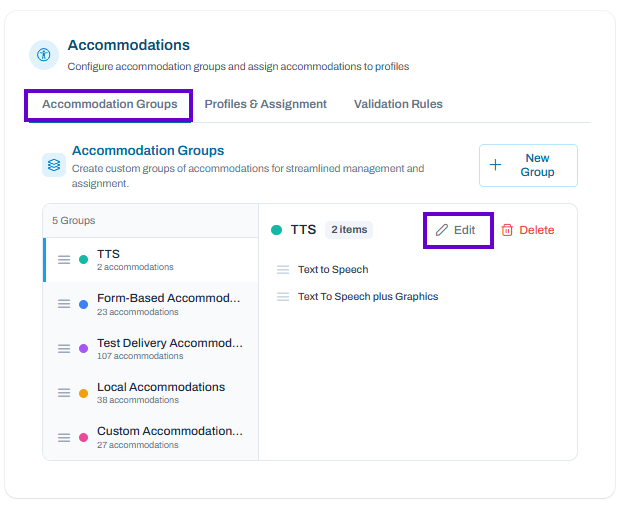Screen dimensions: 622x505
Task: Click the blue Accommodation Groups section heading
Action: 148,151
